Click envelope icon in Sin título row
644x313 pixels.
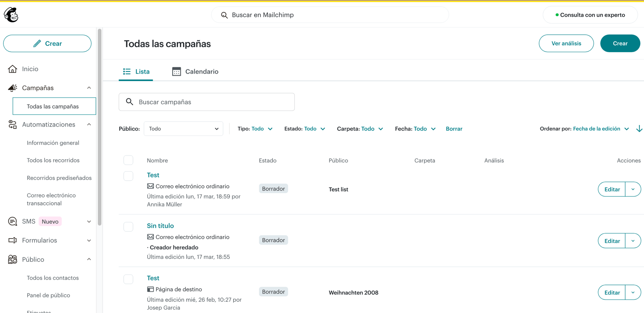150,237
